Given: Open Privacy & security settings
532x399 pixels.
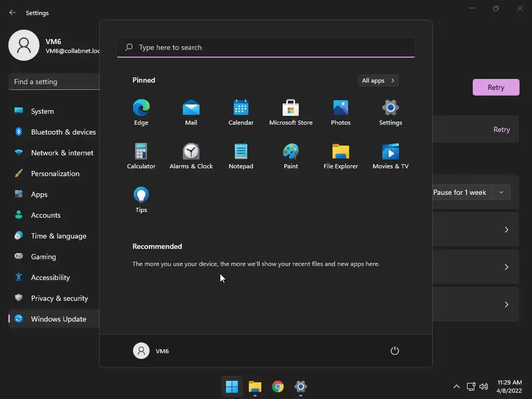Looking at the screenshot, I should tap(54, 298).
